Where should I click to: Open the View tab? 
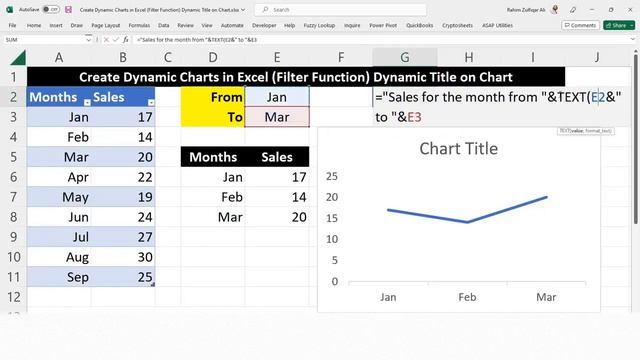pyautogui.click(x=207, y=25)
